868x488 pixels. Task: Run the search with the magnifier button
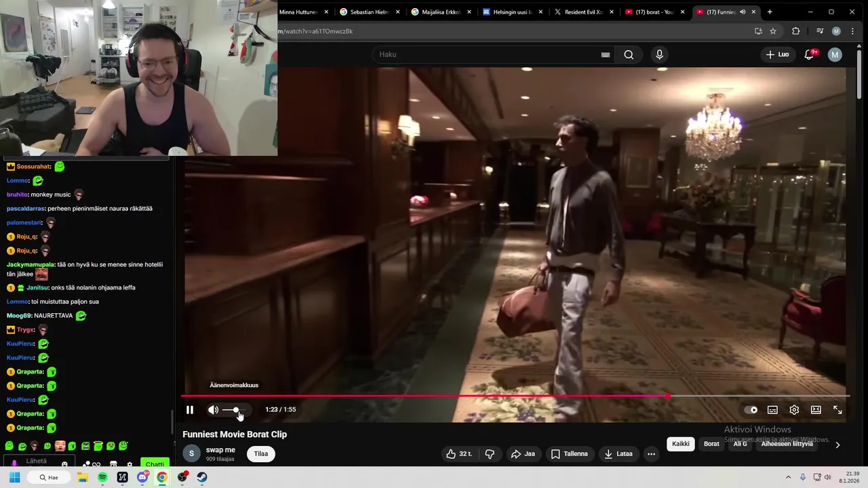[x=629, y=55]
